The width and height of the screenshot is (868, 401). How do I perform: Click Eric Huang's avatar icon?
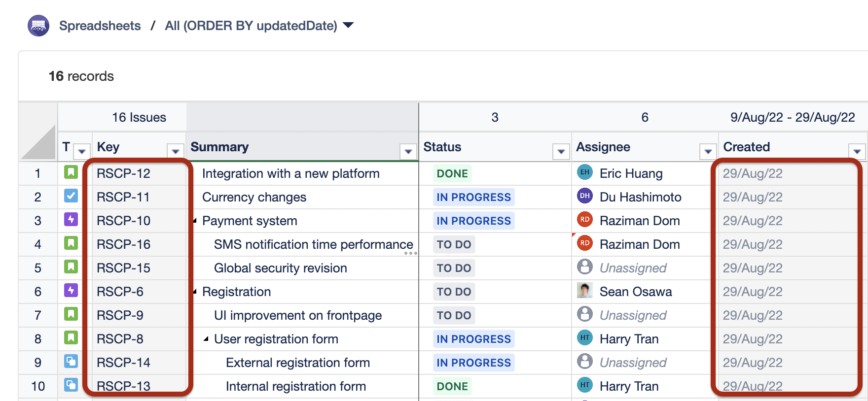pos(584,172)
